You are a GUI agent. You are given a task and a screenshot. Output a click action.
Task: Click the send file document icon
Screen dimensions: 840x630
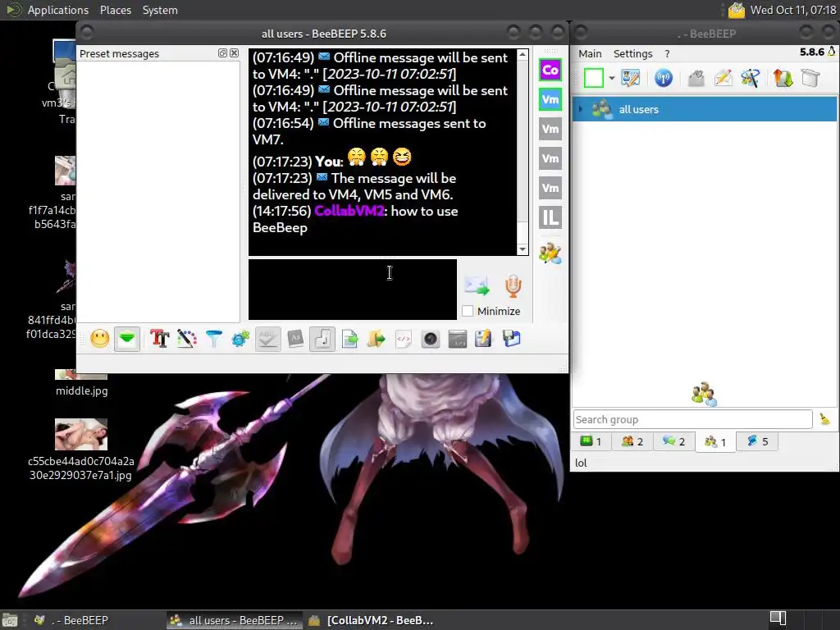pos(349,339)
